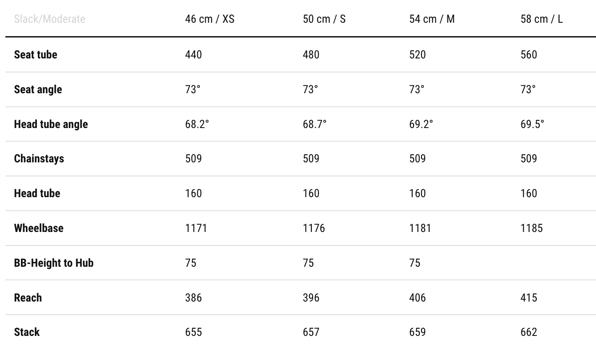Click the 68.2° head tube angle value
Image resolution: width=596 pixels, height=364 pixels.
(x=197, y=124)
